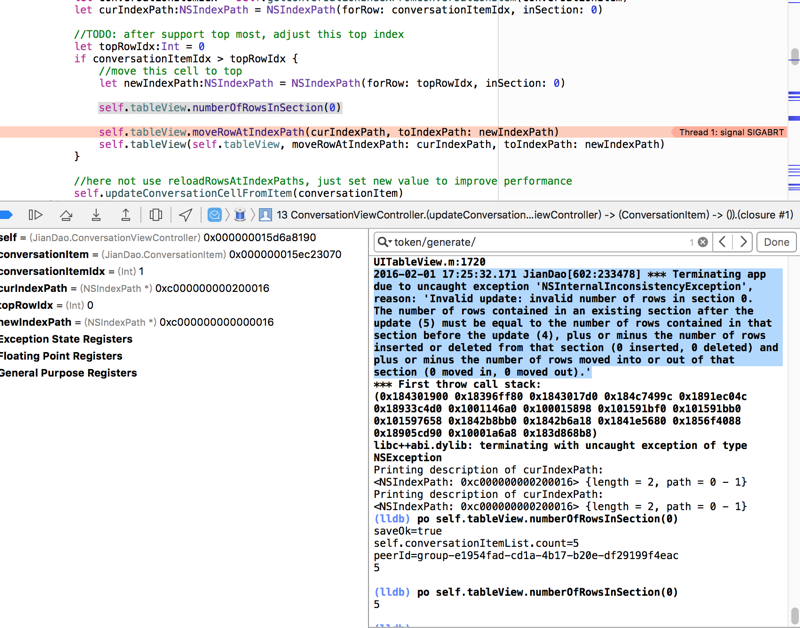
Task: Select the topRowIdx variable row
Action: pos(46,305)
